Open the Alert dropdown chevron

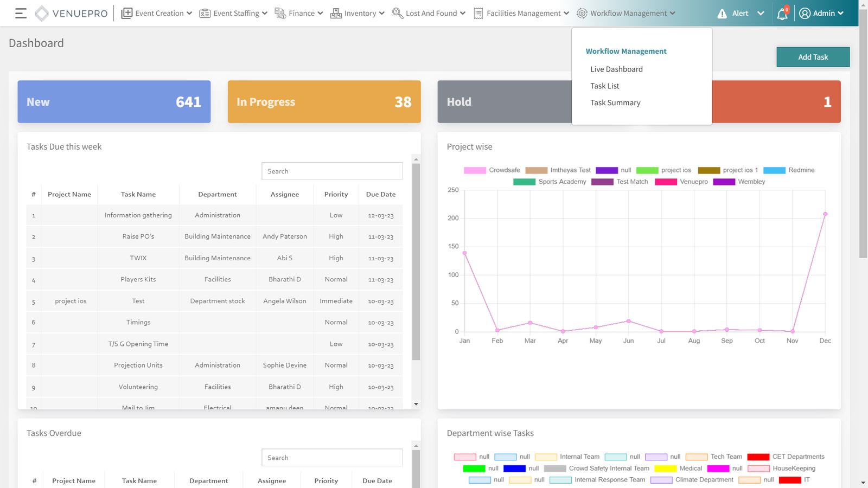click(x=761, y=14)
